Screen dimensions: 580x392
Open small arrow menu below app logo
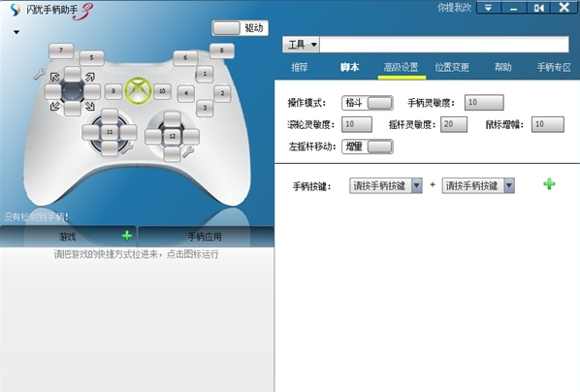16,32
